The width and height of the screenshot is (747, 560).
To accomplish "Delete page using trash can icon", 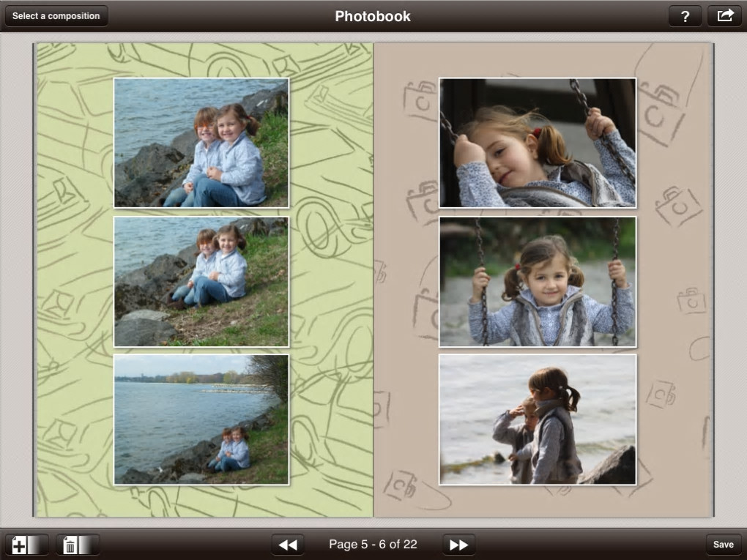I will click(78, 545).
